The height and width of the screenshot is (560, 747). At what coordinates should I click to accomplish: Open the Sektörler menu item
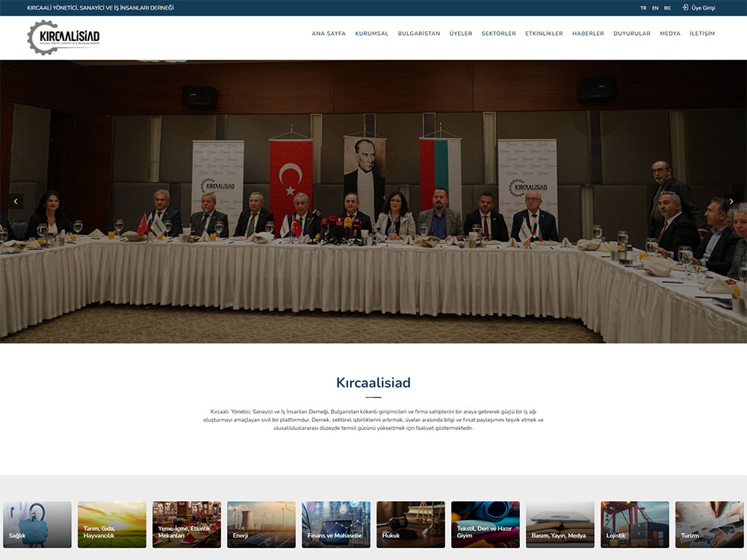click(498, 34)
